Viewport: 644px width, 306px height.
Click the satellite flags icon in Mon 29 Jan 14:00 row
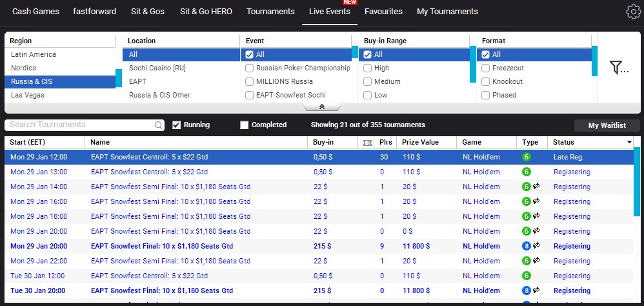(x=536, y=186)
